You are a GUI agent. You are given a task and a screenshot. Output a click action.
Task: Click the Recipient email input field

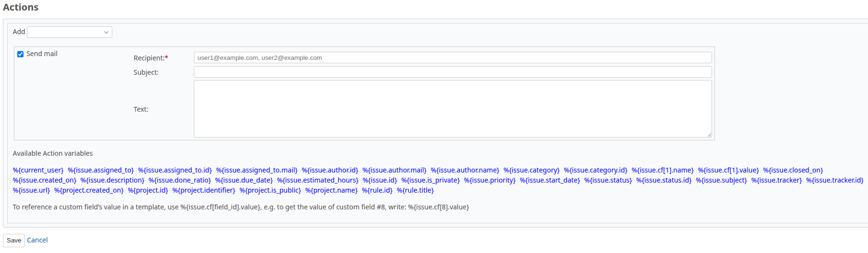tap(452, 57)
